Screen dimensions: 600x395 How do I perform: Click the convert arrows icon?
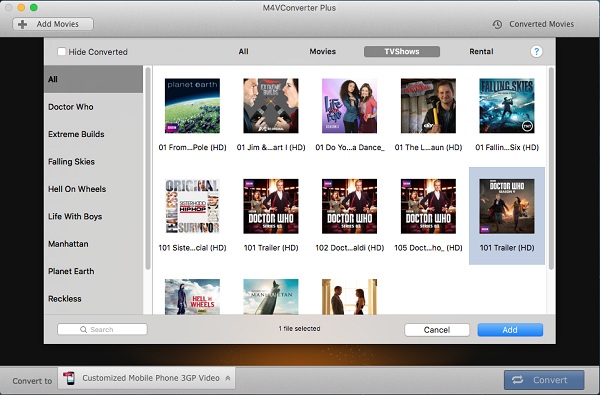pyautogui.click(x=517, y=380)
